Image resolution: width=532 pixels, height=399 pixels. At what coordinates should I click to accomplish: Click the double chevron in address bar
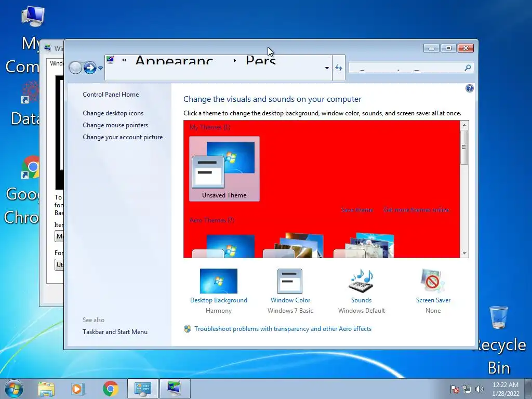click(x=124, y=60)
